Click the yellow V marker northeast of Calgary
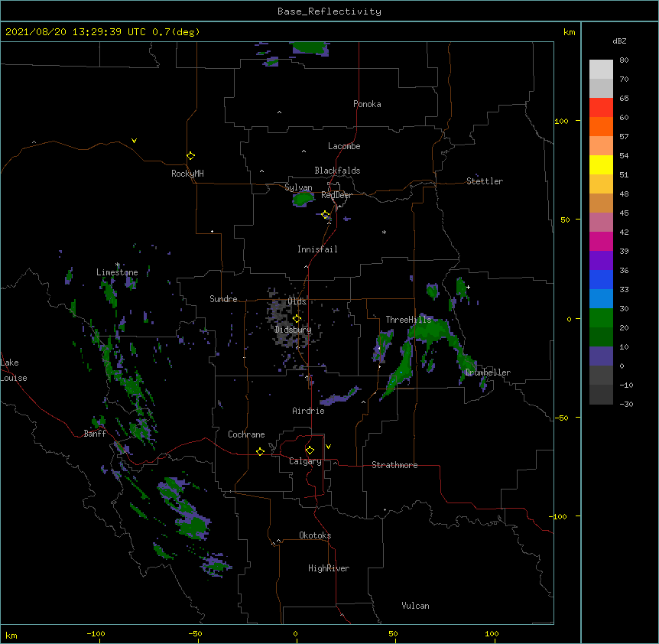659x644 pixels. pos(328,447)
